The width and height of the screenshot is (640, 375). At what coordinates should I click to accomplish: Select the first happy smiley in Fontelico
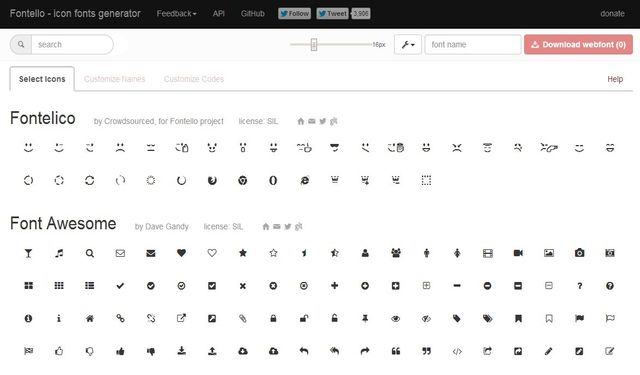tap(28, 147)
